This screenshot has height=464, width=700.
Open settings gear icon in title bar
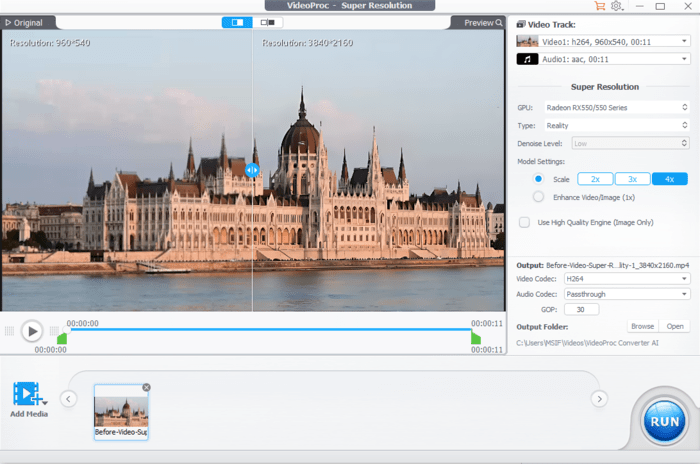[617, 6]
